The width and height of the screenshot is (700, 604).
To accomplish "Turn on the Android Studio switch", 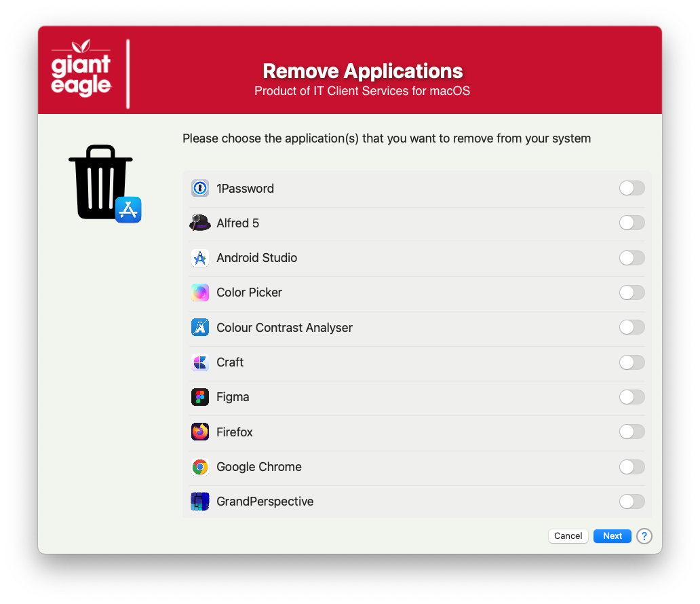I will click(x=631, y=258).
